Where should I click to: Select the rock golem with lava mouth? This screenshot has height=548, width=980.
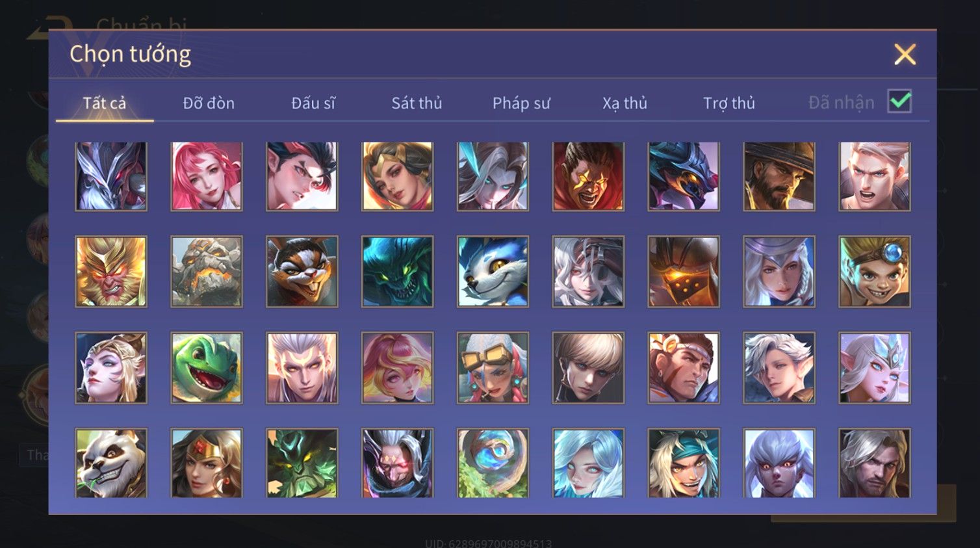207,271
